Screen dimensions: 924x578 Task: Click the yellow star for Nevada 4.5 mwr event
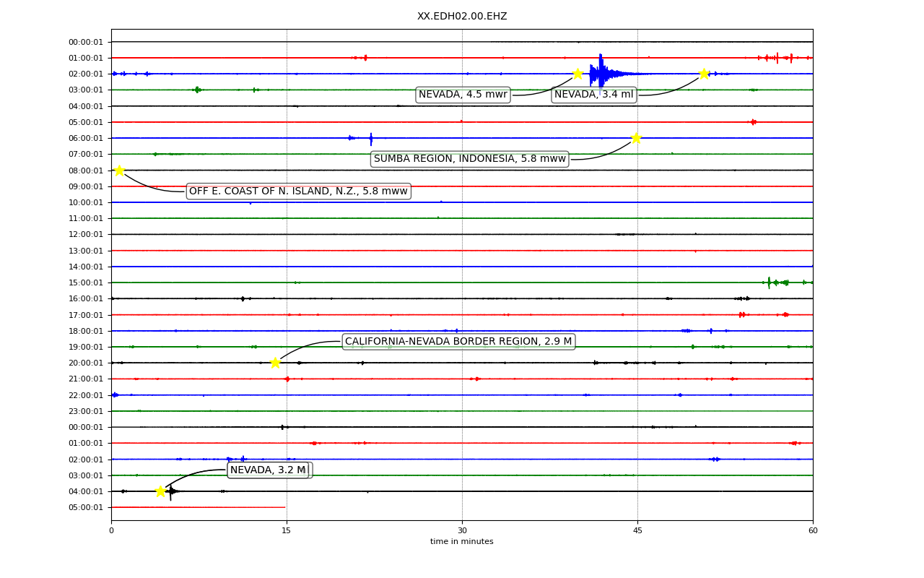tap(577, 74)
